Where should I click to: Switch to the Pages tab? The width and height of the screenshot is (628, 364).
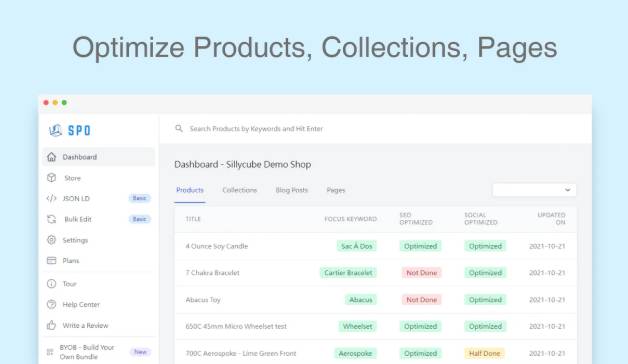click(336, 190)
